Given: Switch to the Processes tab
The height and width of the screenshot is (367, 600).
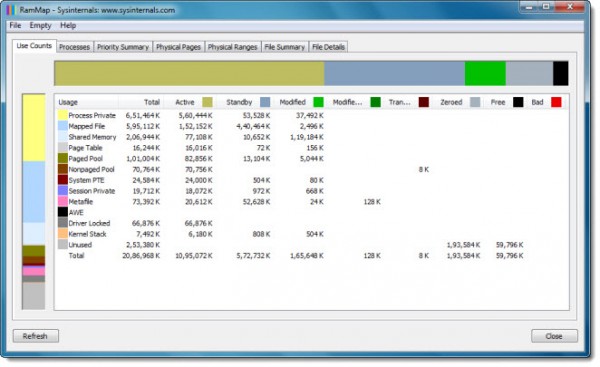Looking at the screenshot, I should 75,47.
